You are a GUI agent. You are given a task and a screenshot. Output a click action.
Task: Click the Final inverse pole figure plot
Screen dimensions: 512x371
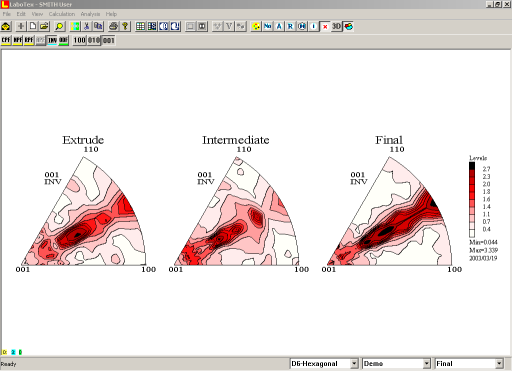[x=389, y=212]
